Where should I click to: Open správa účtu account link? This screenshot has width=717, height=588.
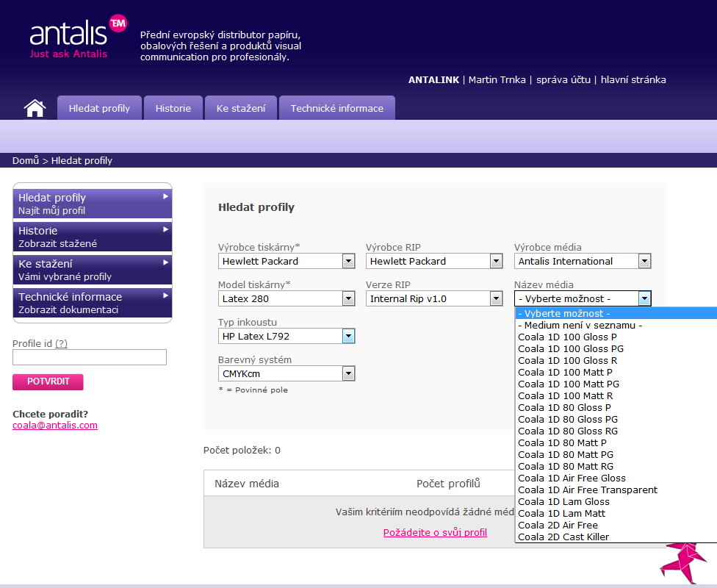[x=563, y=79]
